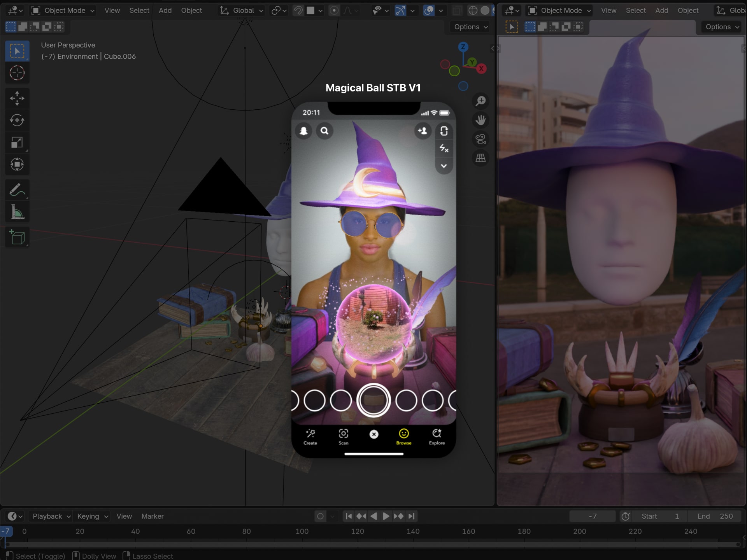The height and width of the screenshot is (560, 747).
Task: Select the Scale tool
Action: pos(17,142)
